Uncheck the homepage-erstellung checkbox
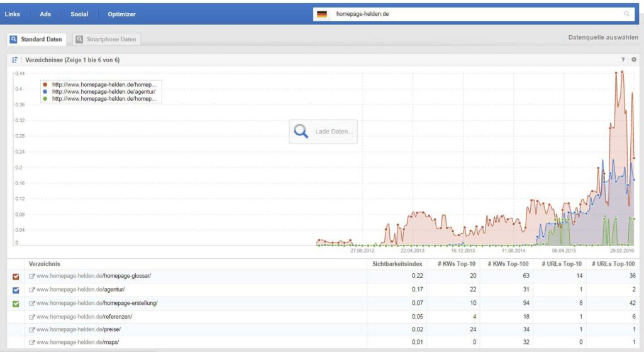Image resolution: width=644 pixels, height=352 pixels. [16, 304]
